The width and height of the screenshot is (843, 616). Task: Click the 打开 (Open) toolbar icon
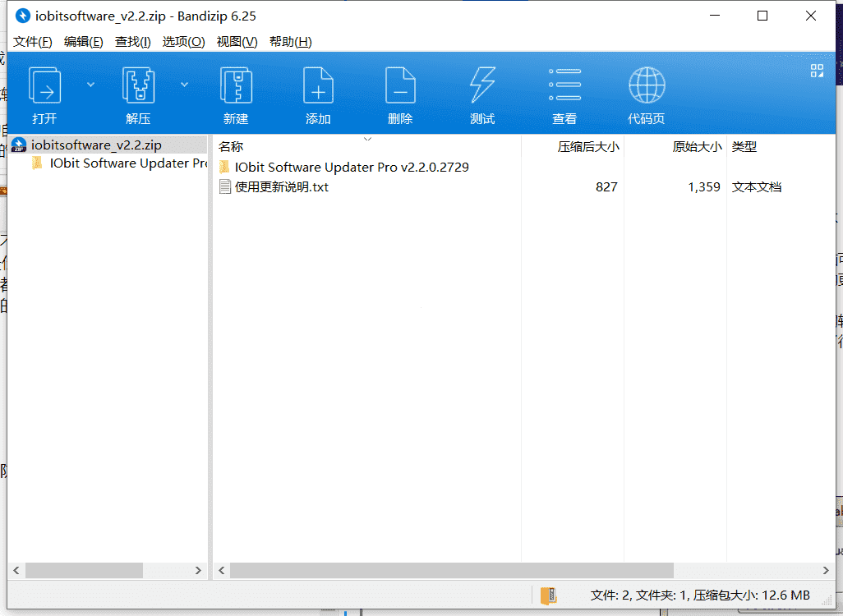(x=44, y=85)
